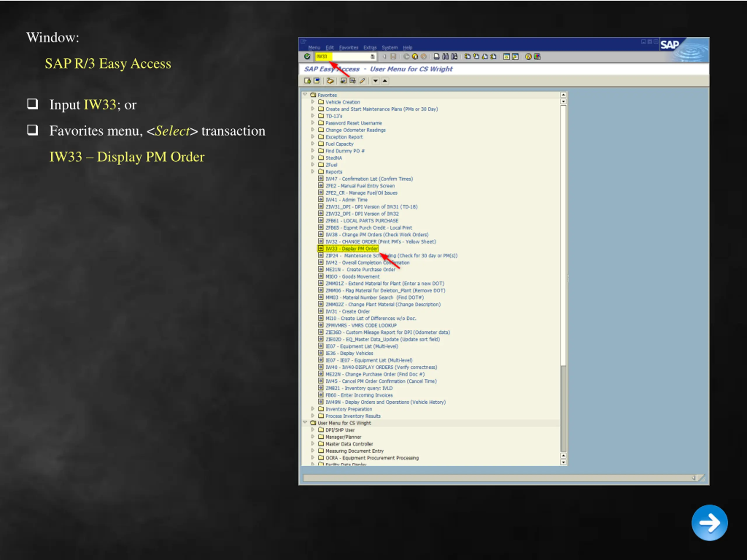Select IW31 - Create Order transaction
The height and width of the screenshot is (560, 747).
[347, 311]
